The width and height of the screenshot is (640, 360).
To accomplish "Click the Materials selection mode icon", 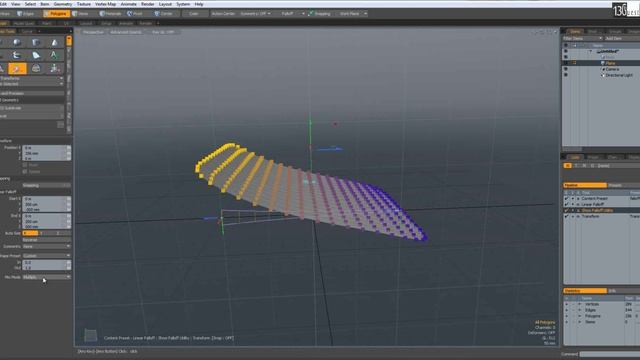I will tap(102, 14).
